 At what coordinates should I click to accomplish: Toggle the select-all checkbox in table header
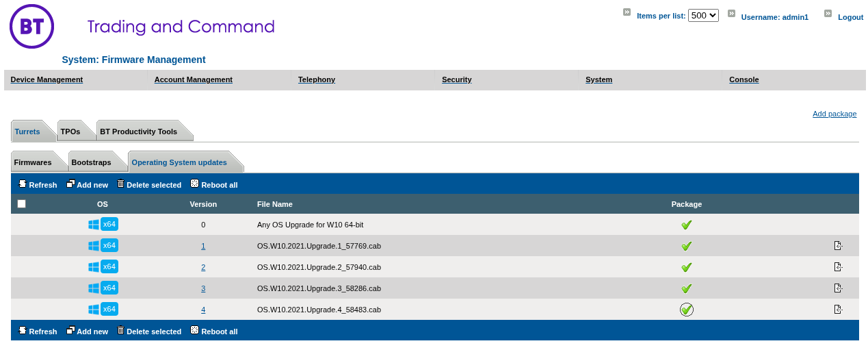[22, 203]
